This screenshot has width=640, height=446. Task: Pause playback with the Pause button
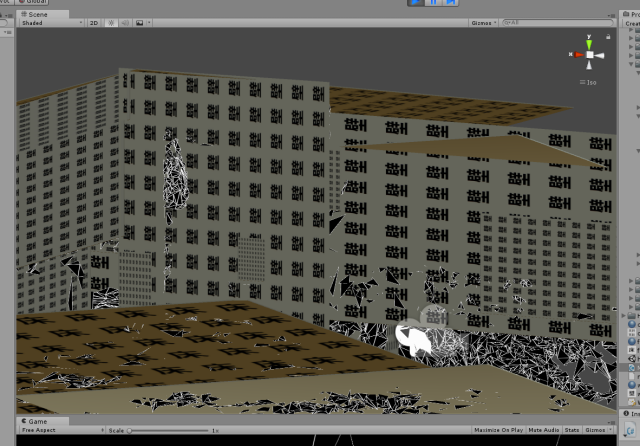tap(433, 2)
